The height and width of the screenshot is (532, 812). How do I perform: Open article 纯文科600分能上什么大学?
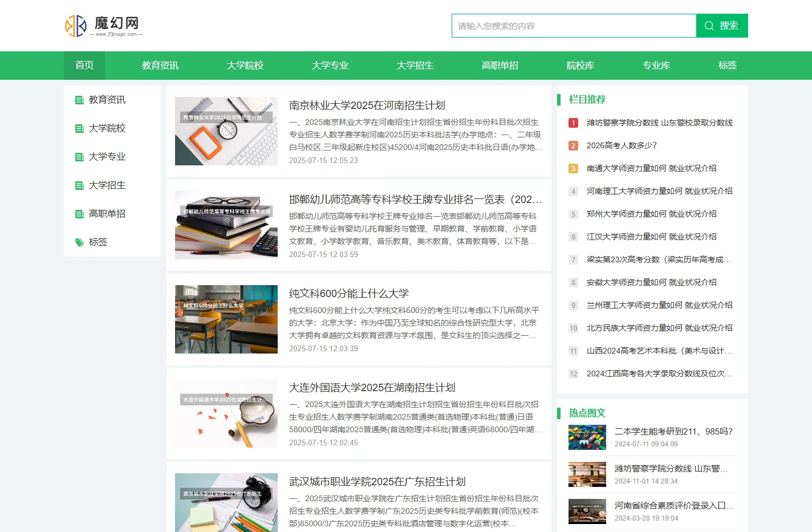(x=349, y=294)
